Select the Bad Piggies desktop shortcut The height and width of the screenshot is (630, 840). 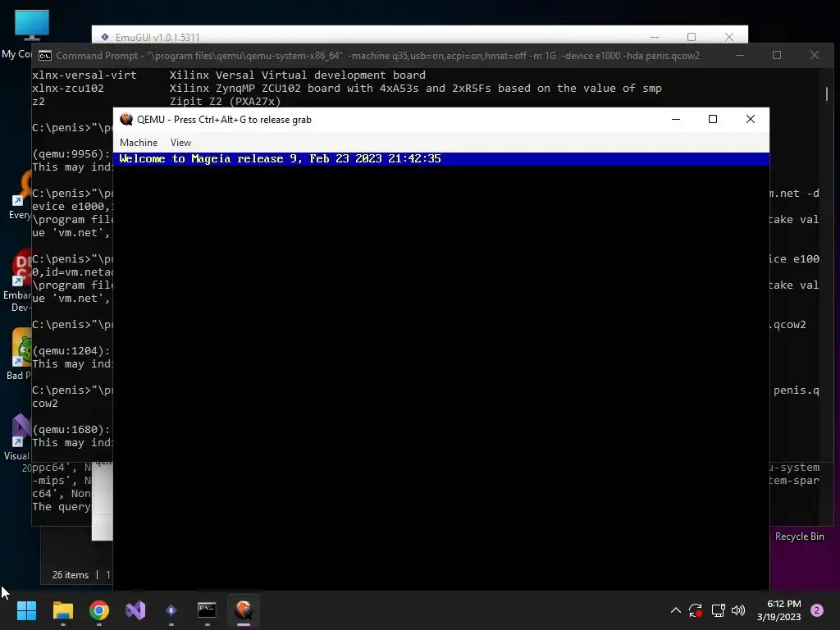20,354
